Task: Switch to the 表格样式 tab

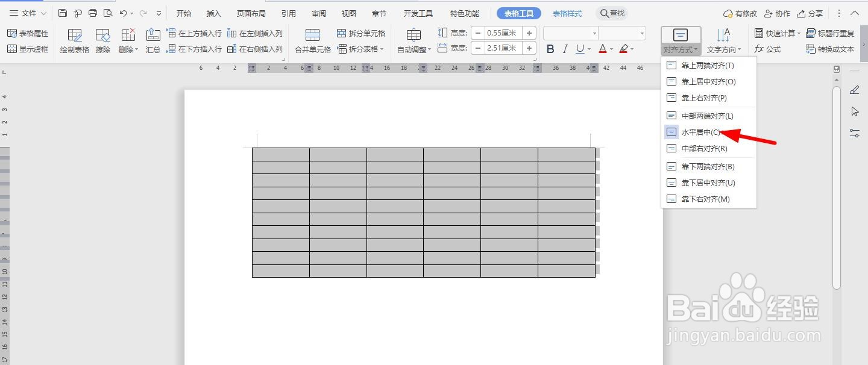Action: (x=567, y=13)
